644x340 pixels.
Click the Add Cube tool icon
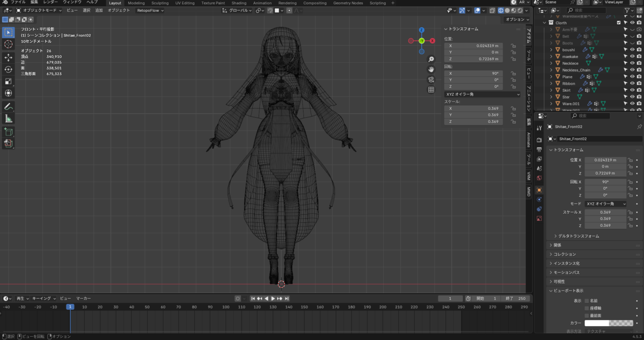[9, 132]
